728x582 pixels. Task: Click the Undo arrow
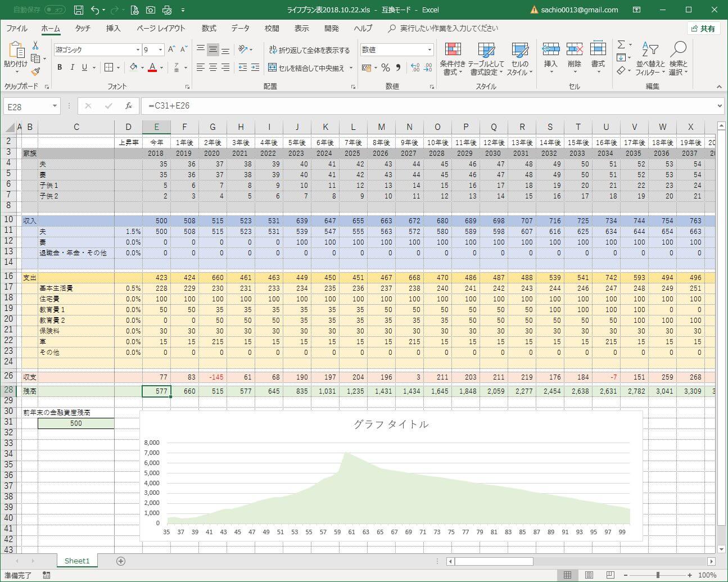point(94,10)
